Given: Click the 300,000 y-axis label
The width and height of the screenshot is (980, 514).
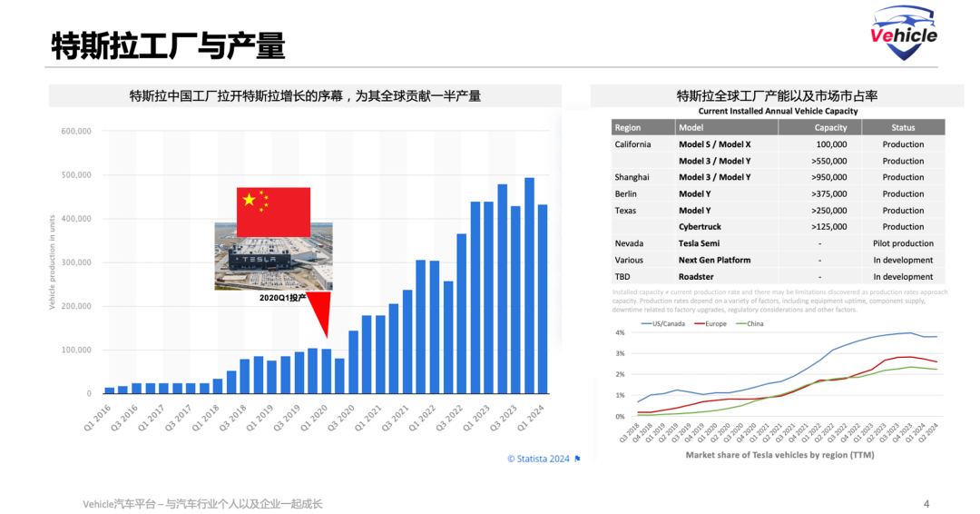Looking at the screenshot, I should pos(76,262).
